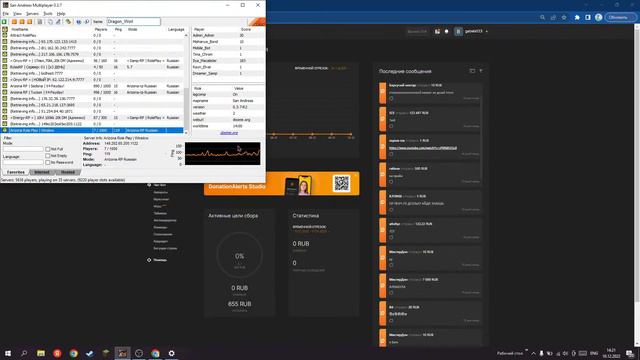Viewport: 640px width, 360px height.
Task: Click the magnifier icon in SA-MP toolbar
Action: coord(87,22)
